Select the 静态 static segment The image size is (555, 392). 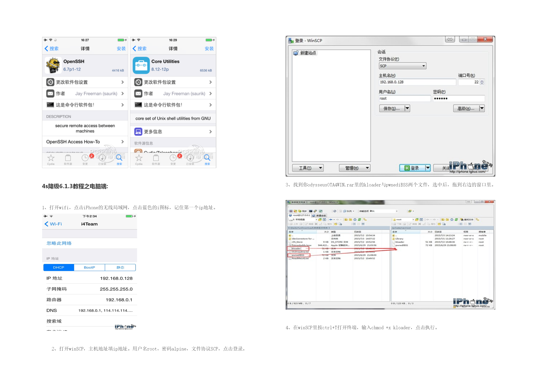[120, 267]
